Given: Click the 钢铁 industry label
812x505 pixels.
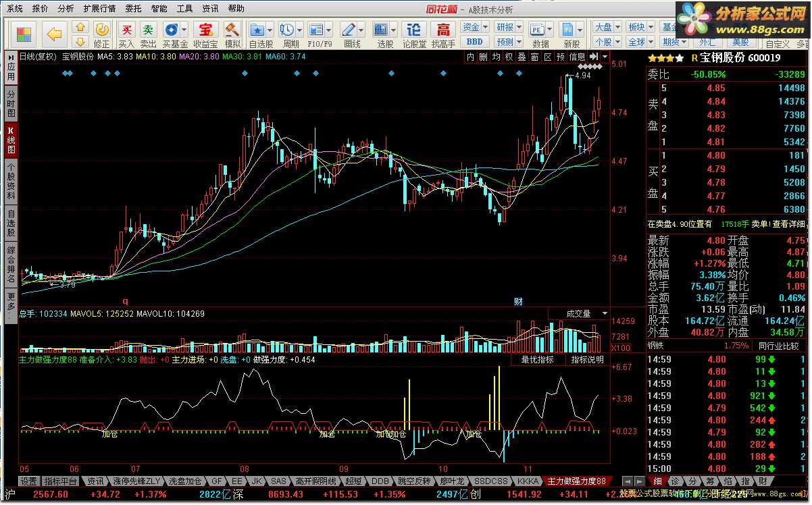Looking at the screenshot, I should [656, 346].
